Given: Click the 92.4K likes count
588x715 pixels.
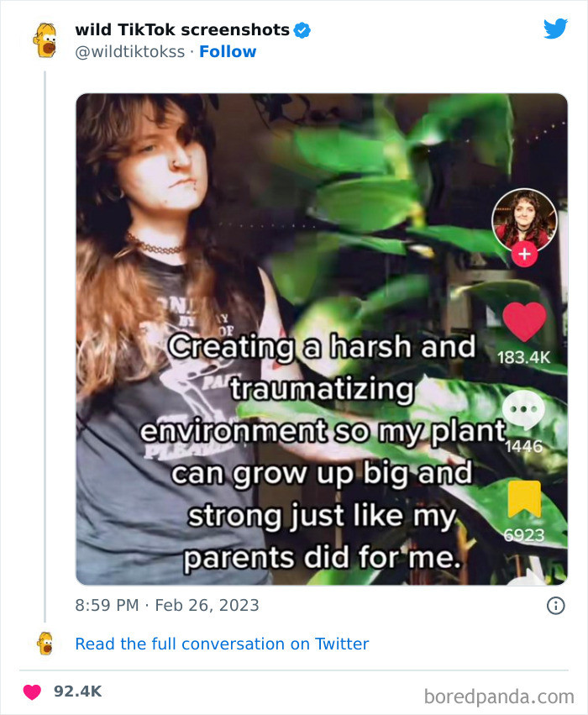Looking at the screenshot, I should tap(77, 691).
